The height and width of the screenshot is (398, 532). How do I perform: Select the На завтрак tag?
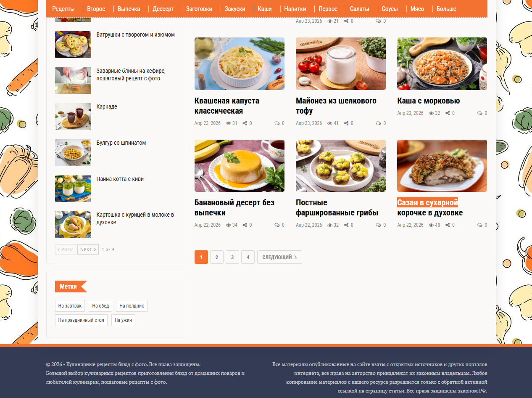click(x=70, y=306)
